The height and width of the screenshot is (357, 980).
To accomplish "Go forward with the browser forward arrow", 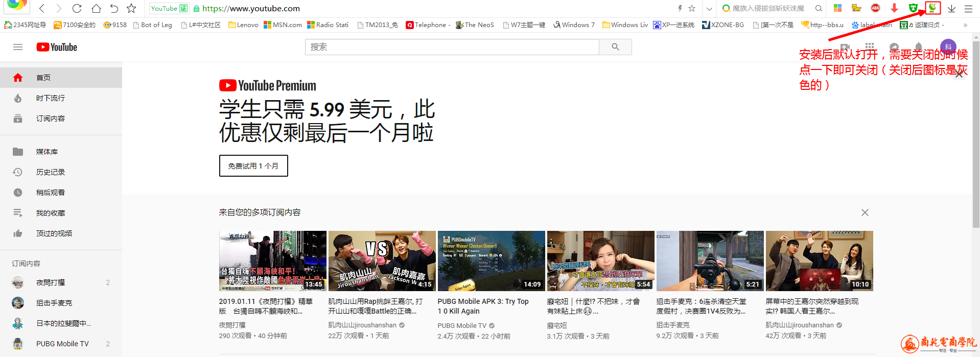I will (59, 8).
